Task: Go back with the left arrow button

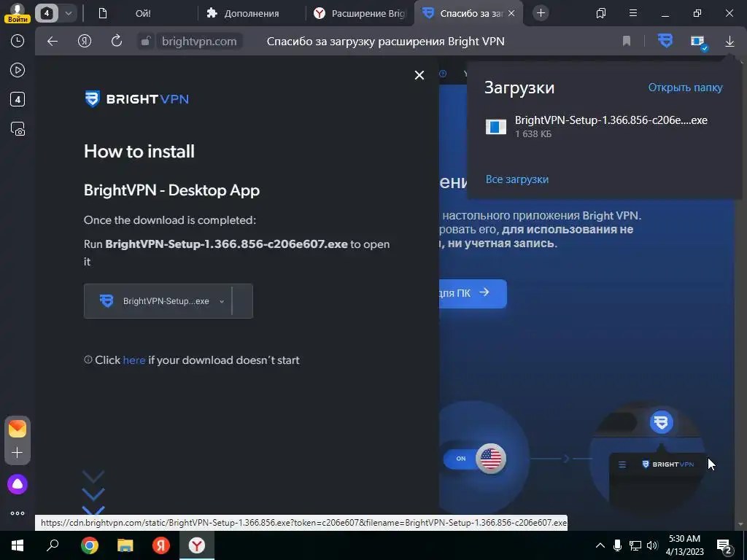Action: coord(53,42)
